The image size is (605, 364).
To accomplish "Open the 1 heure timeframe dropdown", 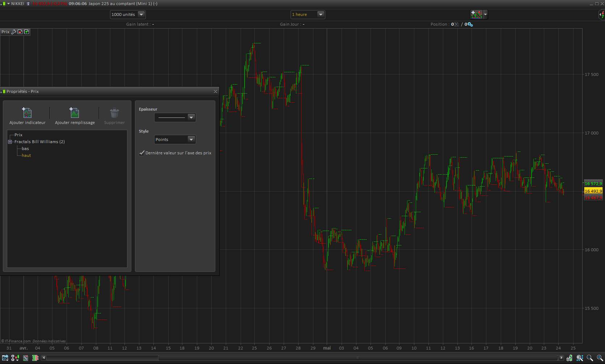I will (308, 14).
